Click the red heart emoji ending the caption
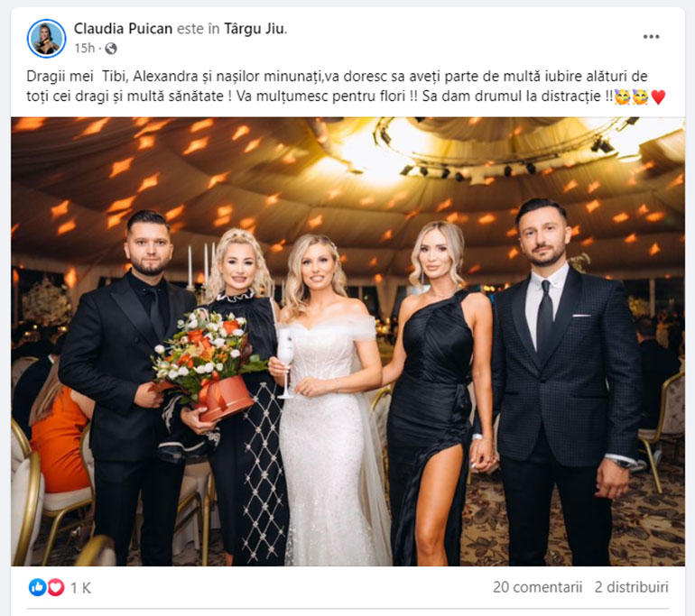Screen dimensions: 695x616 tap(658, 97)
